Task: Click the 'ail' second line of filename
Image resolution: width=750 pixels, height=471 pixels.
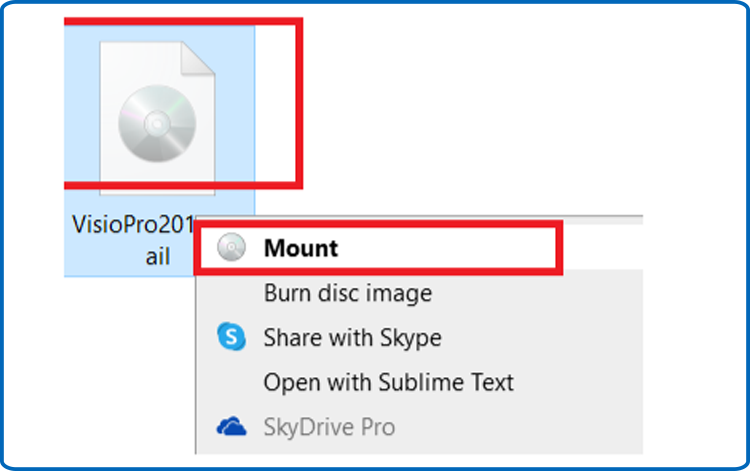Action: [x=158, y=256]
